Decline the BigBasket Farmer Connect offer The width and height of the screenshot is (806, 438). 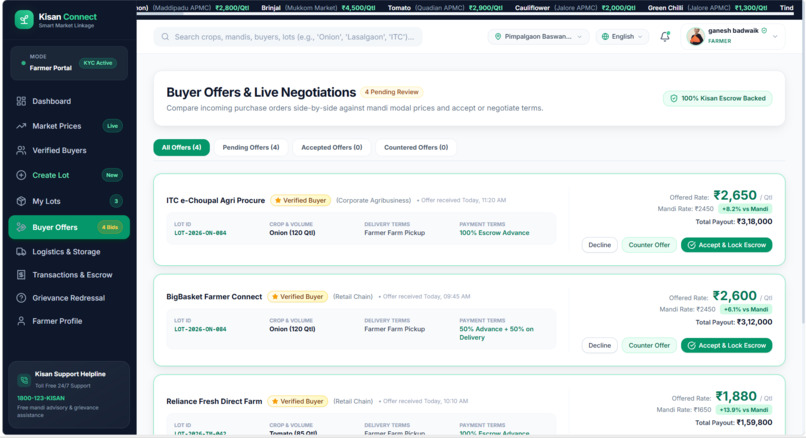click(x=599, y=345)
